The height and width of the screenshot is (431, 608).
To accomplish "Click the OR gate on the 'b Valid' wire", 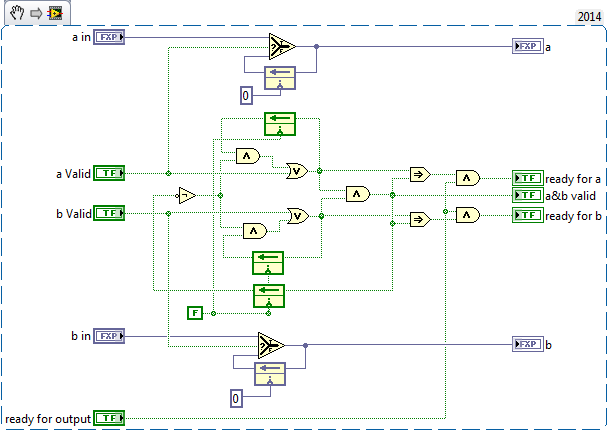I will tap(298, 216).
